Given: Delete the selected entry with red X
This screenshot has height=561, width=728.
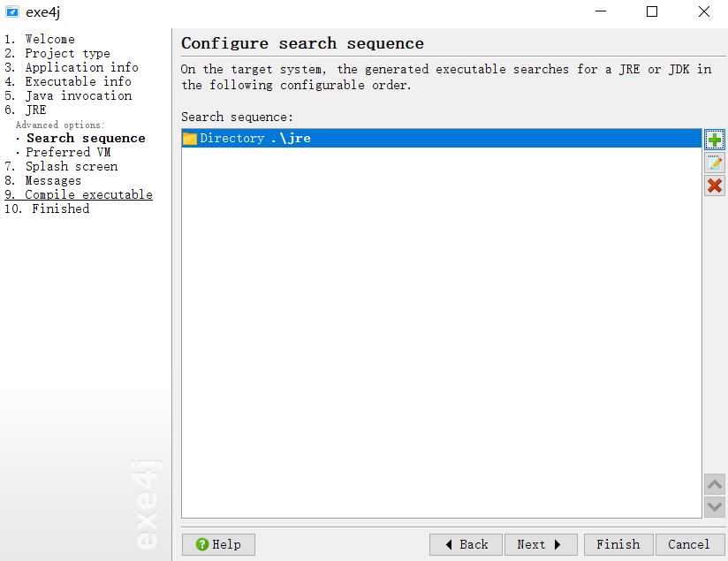Looking at the screenshot, I should 715,186.
